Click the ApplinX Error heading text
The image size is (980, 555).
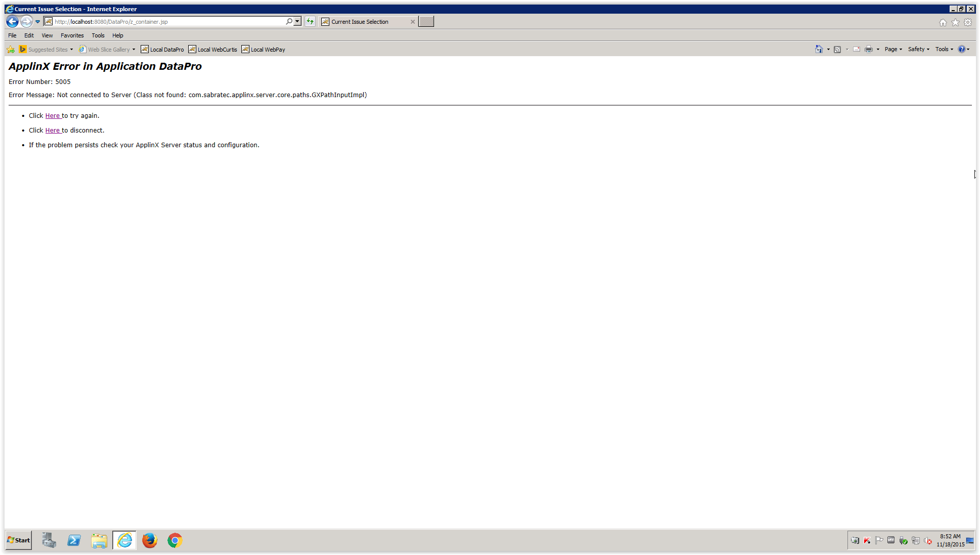tap(105, 66)
